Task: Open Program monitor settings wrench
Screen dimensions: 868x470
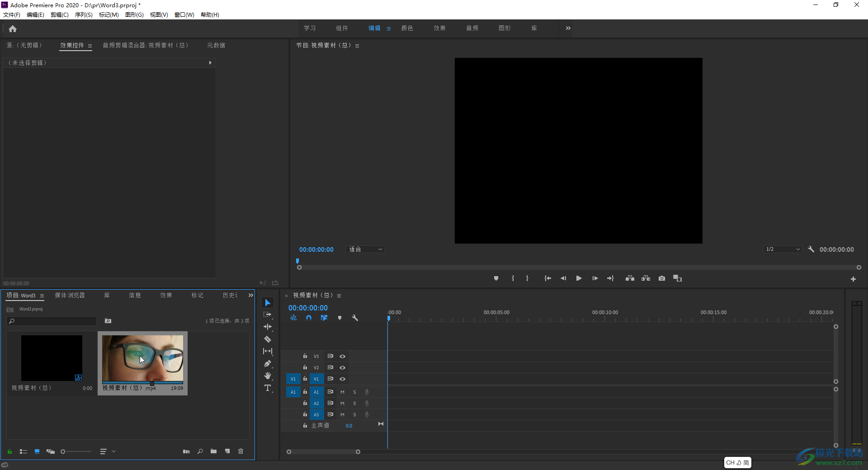Action: 811,249
